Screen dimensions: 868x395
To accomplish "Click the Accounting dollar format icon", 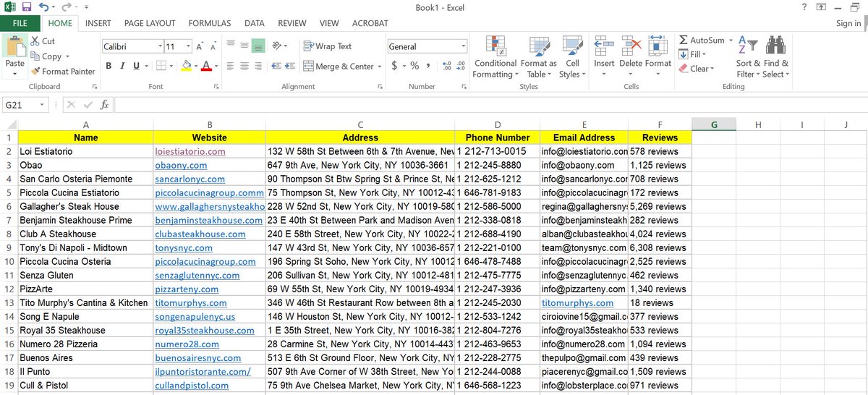I will click(394, 66).
